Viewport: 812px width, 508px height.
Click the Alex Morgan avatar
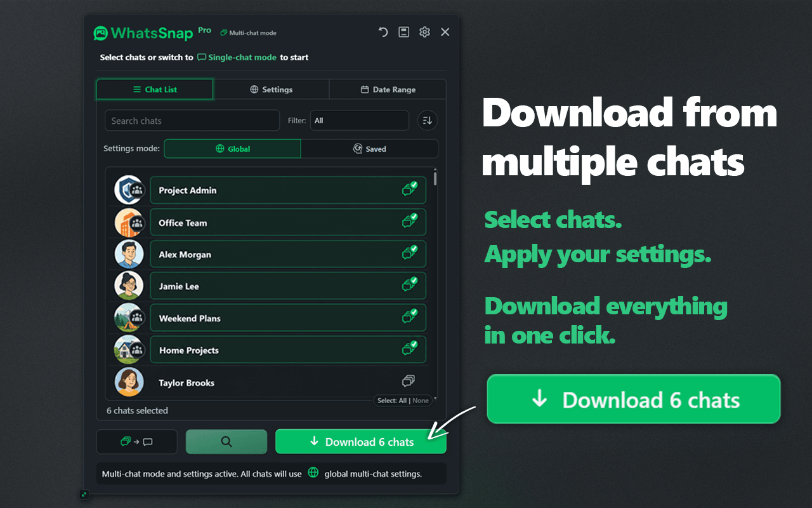[129, 254]
